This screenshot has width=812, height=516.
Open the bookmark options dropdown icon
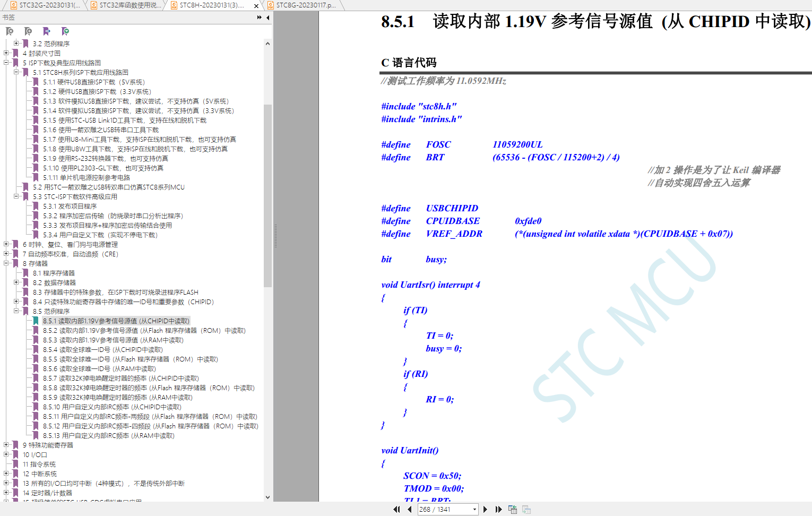(65, 31)
